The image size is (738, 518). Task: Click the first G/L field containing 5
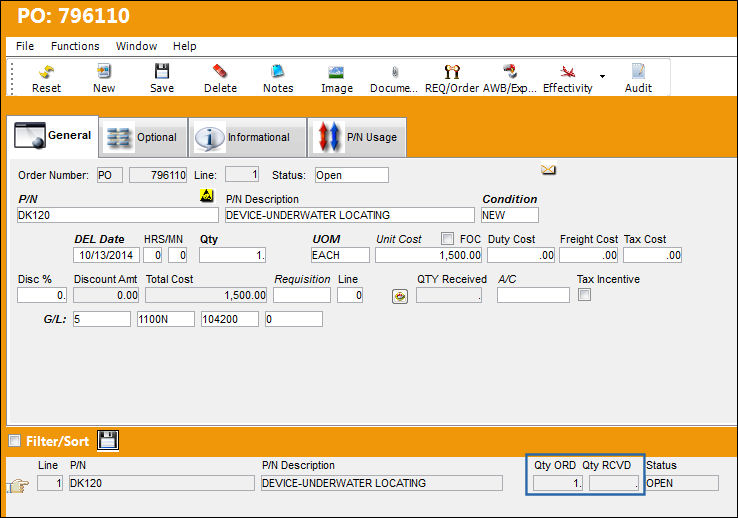102,319
